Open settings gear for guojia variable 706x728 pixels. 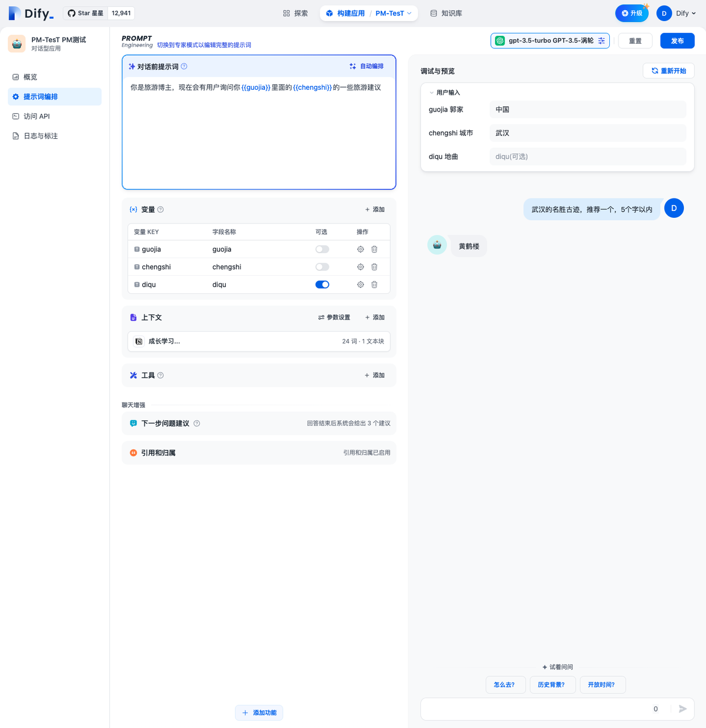[360, 249]
